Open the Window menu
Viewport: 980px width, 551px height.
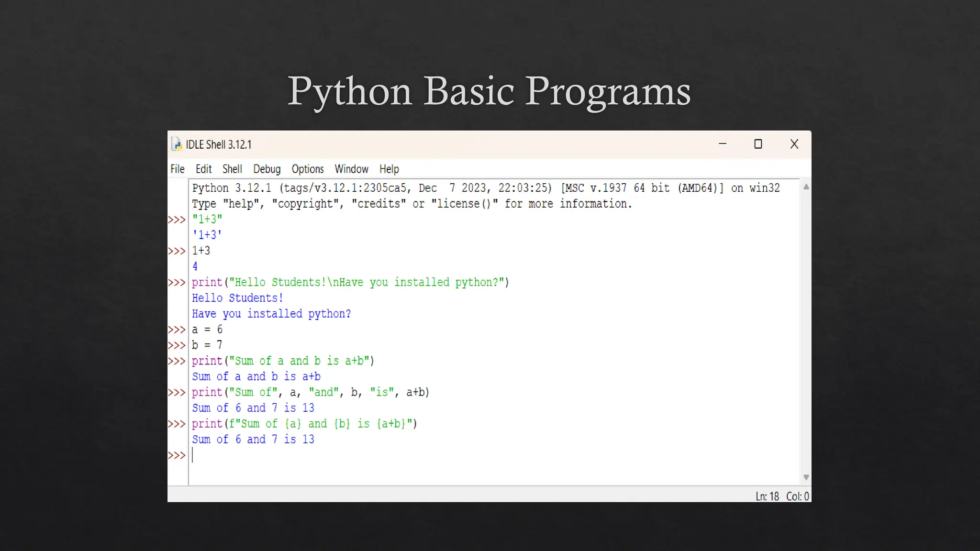351,169
